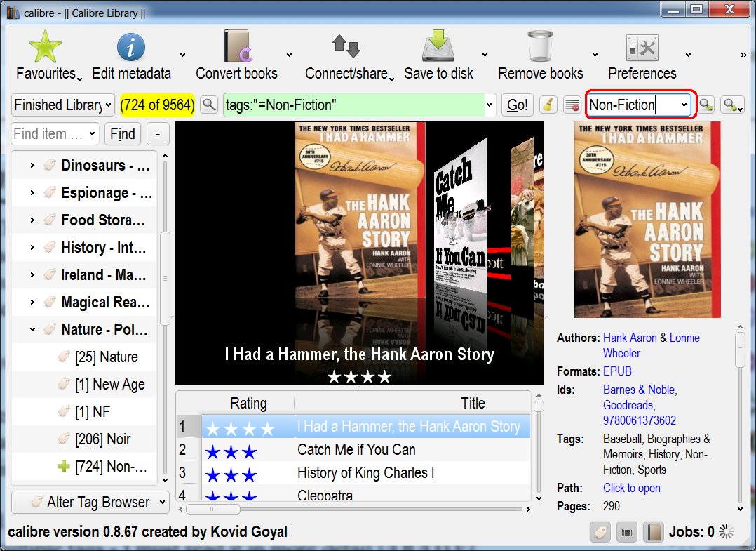
Task: Click the Rating column header
Action: 248,403
